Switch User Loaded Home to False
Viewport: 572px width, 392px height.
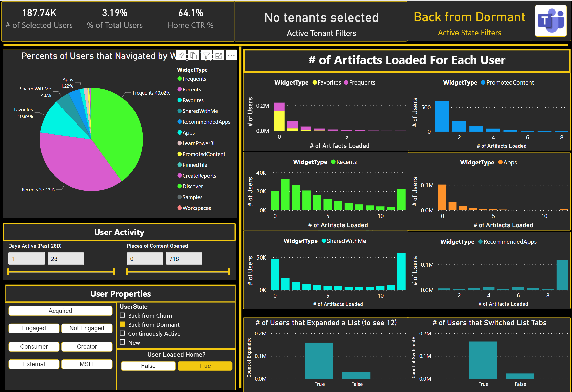[148, 366]
